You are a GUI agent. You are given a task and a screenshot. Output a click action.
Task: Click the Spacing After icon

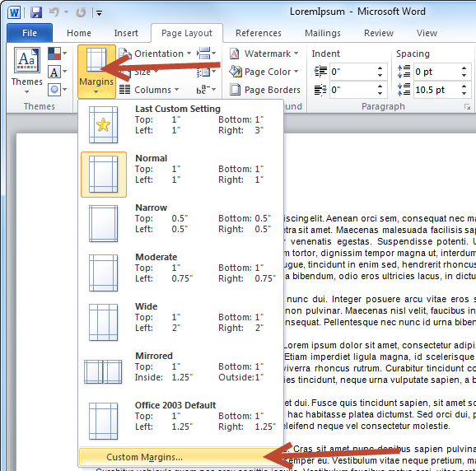404,90
